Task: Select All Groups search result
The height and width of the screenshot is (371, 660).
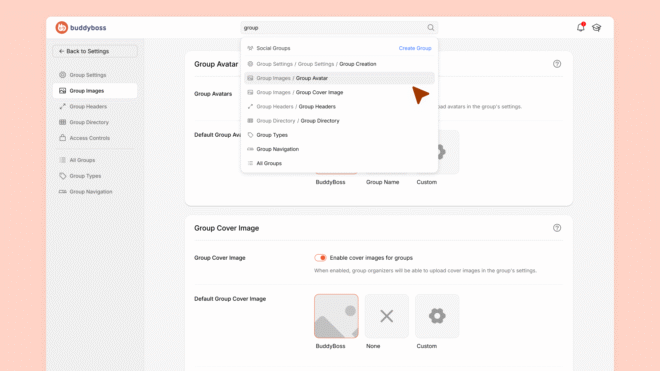Action: (339, 163)
